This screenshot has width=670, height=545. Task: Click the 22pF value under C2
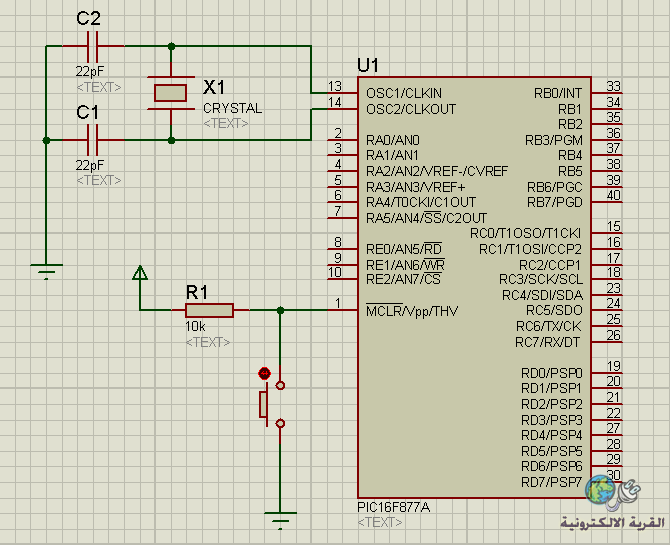click(x=90, y=71)
